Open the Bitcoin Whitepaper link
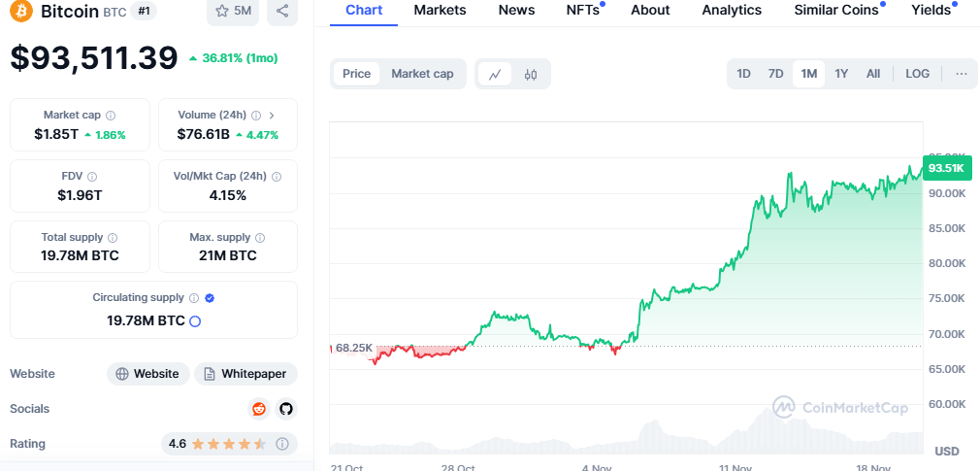This screenshot has width=980, height=471. tap(245, 374)
